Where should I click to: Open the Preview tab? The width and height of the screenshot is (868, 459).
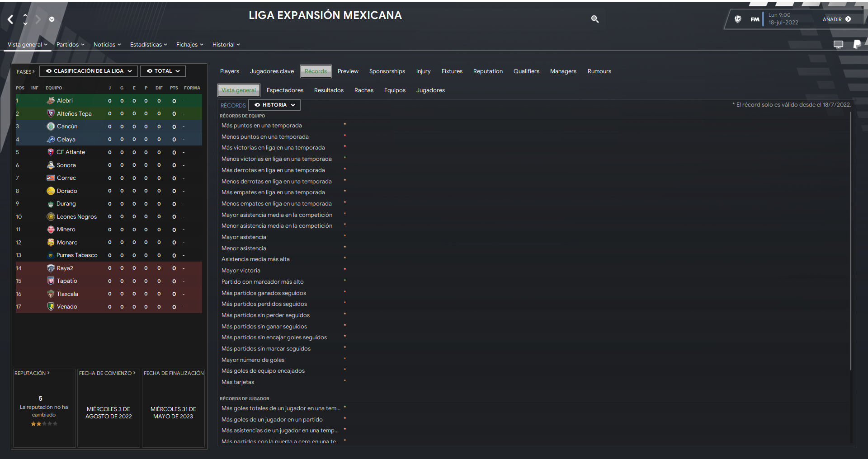click(348, 71)
